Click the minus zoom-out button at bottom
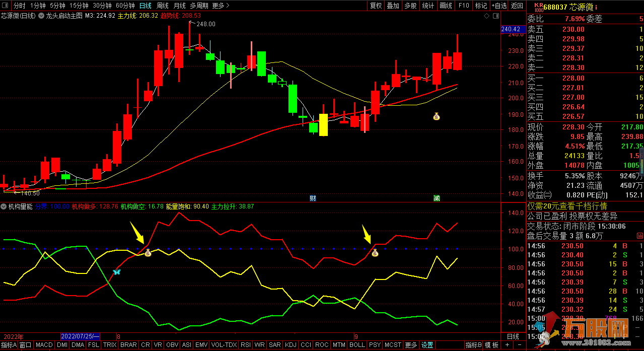The image size is (644, 351). pos(519,345)
